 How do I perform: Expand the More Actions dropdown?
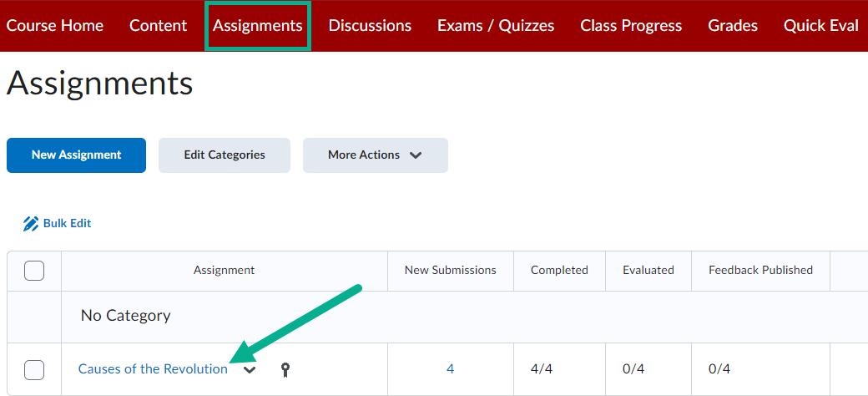[x=376, y=155]
